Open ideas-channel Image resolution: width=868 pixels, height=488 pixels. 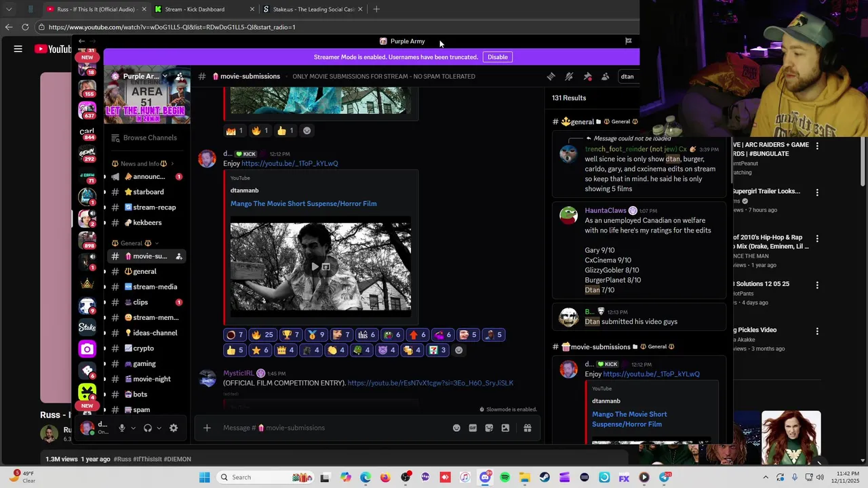[x=147, y=333]
